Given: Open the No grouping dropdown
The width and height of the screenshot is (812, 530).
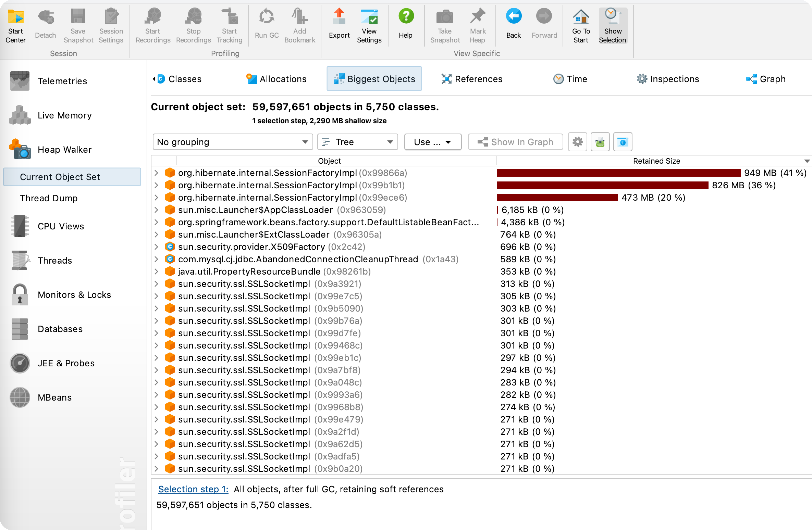Looking at the screenshot, I should click(x=232, y=142).
